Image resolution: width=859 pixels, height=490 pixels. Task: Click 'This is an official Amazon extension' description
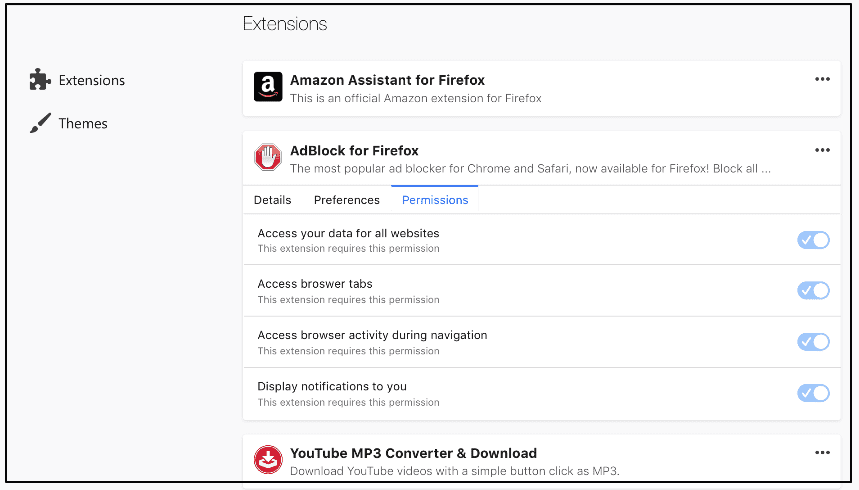tap(416, 98)
